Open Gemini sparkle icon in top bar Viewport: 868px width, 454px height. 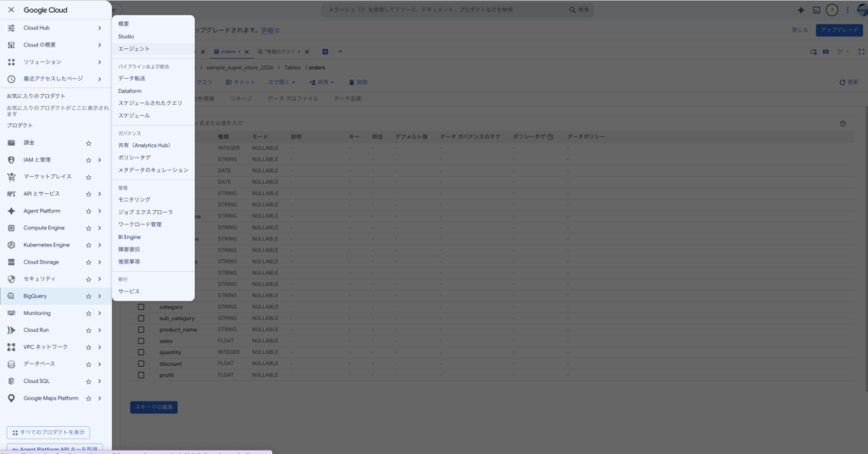click(x=800, y=10)
